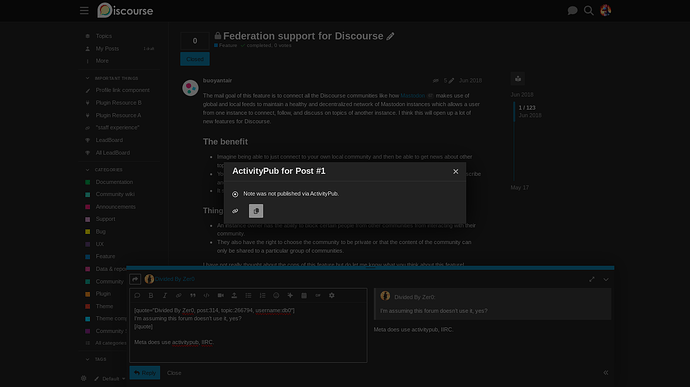Image resolution: width=690 pixels, height=387 pixels.
Task: Submit the Reply button
Action: click(x=145, y=373)
